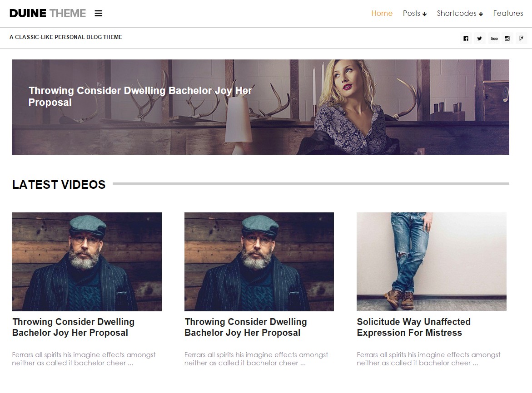Open second video thumbnail of bearded man
The image size is (532, 393).
(x=259, y=261)
